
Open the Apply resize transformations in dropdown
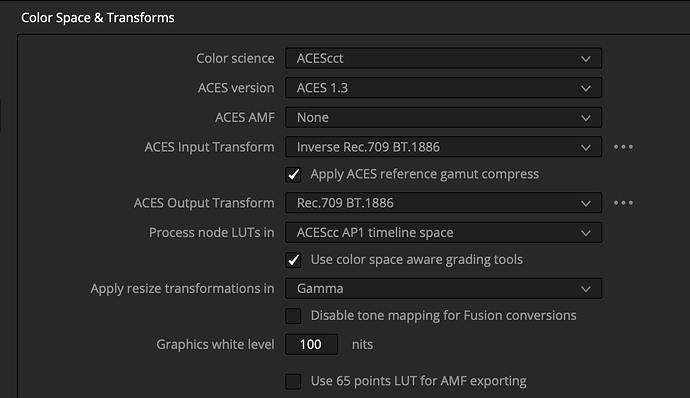pos(444,288)
